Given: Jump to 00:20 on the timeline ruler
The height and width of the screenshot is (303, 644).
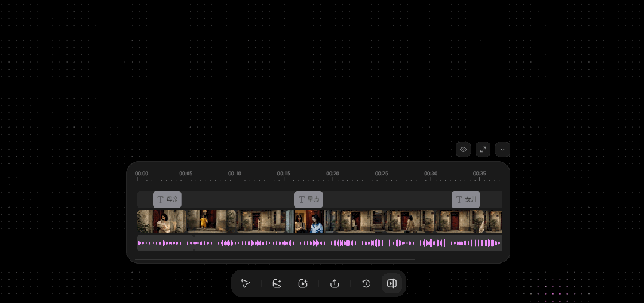Looking at the screenshot, I should coord(333,174).
